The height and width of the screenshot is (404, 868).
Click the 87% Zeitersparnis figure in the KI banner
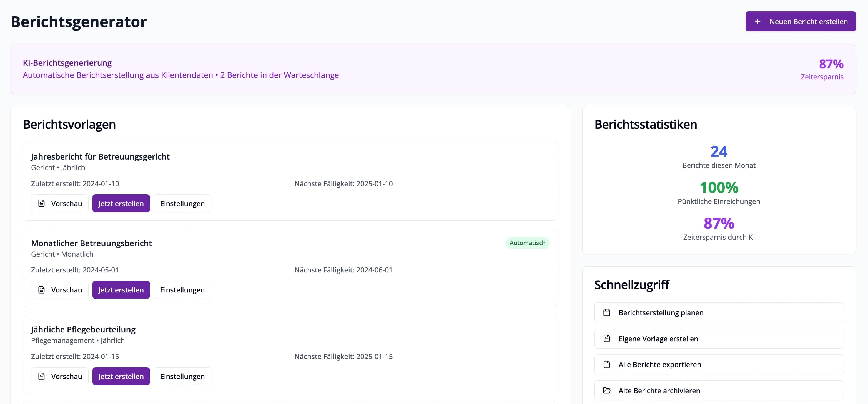(x=831, y=64)
